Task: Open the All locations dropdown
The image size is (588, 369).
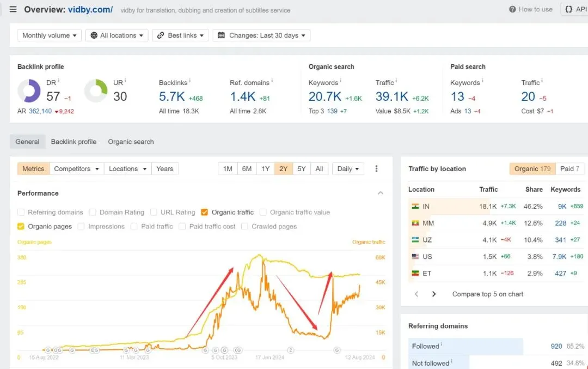Action: [x=117, y=35]
